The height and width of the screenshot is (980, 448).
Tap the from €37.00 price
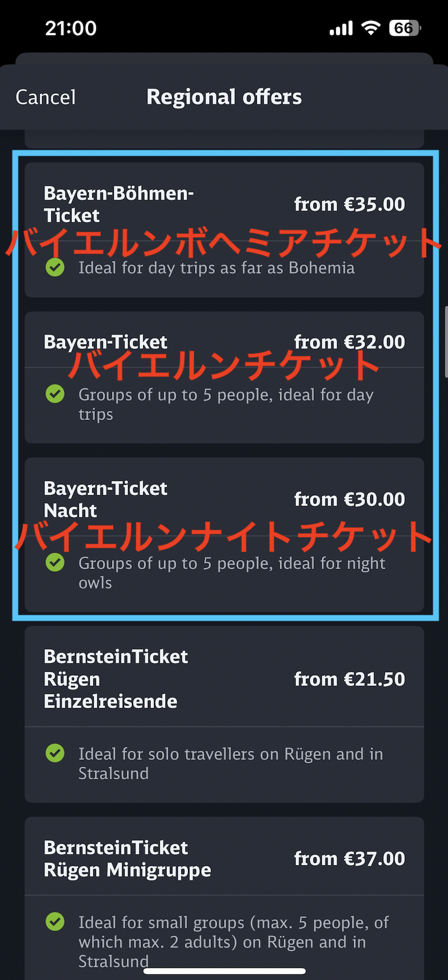click(x=349, y=858)
